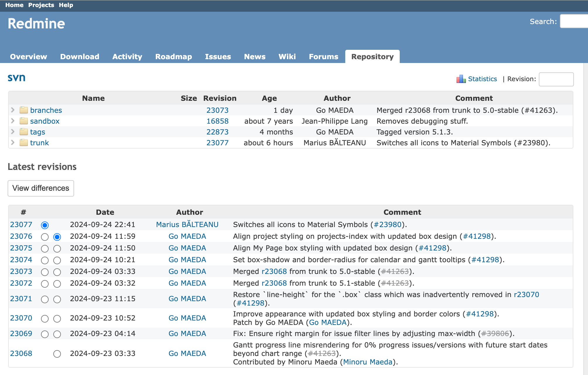Switch to the Issues tab
Image resolution: width=588 pixels, height=375 pixels.
point(218,57)
